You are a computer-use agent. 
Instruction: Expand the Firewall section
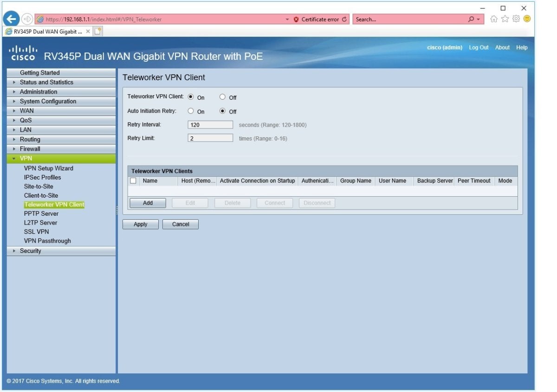(61, 149)
